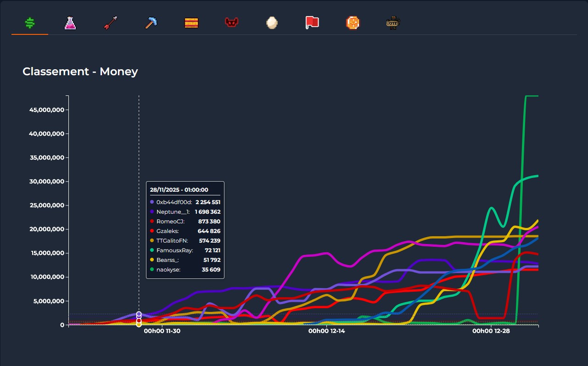Select the orange striped block tab
Viewport: 588px width, 366px height.
[191, 23]
